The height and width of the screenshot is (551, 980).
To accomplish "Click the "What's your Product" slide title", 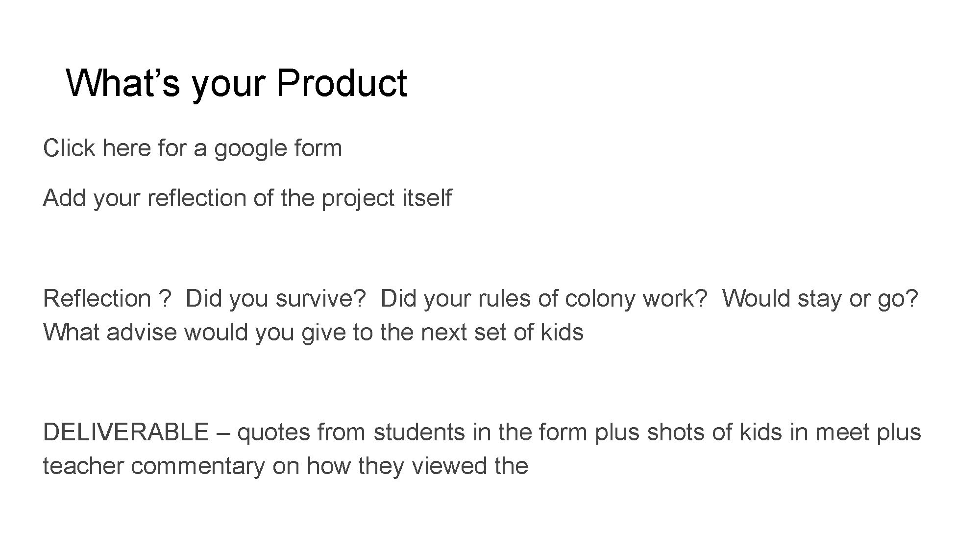I will pos(236,83).
